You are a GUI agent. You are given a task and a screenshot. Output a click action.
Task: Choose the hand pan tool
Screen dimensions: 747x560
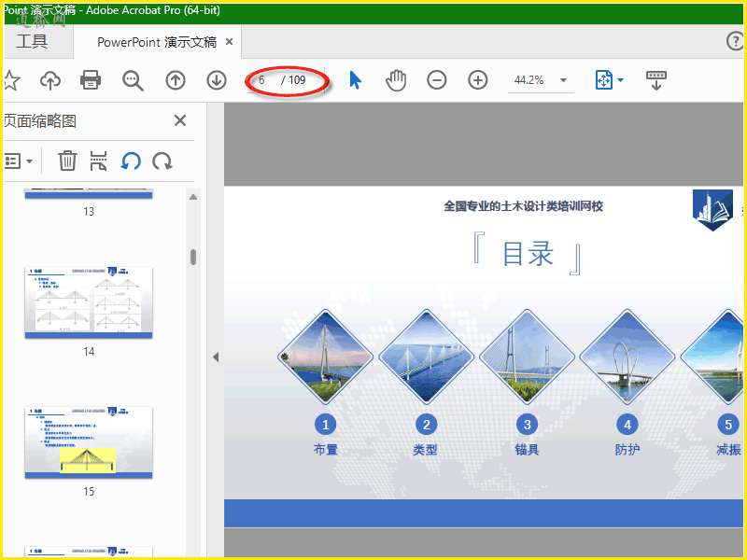(396, 80)
